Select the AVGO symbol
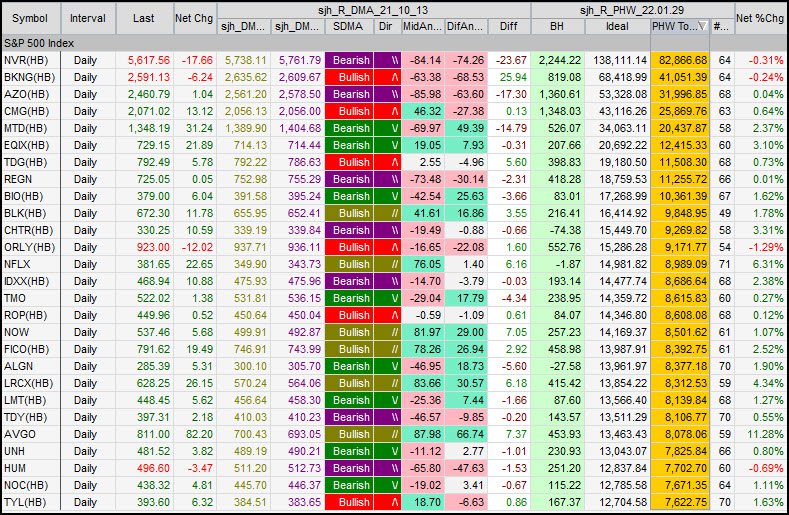Viewport: 789px width, 515px height. coord(20,434)
